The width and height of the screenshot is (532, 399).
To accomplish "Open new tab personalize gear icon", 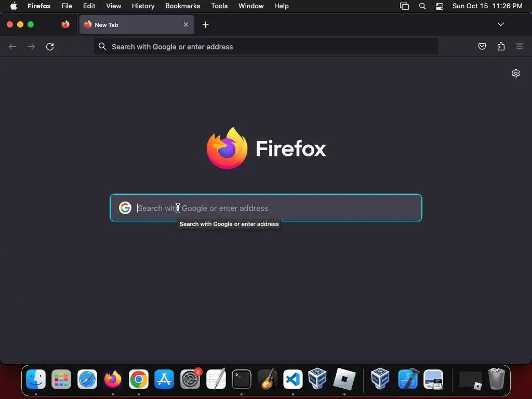I will [516, 73].
